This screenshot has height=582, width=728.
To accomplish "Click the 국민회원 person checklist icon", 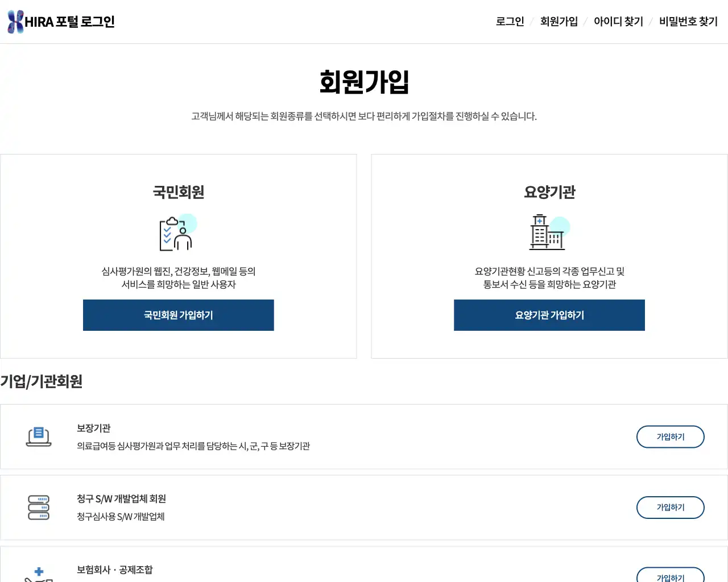I will (178, 232).
